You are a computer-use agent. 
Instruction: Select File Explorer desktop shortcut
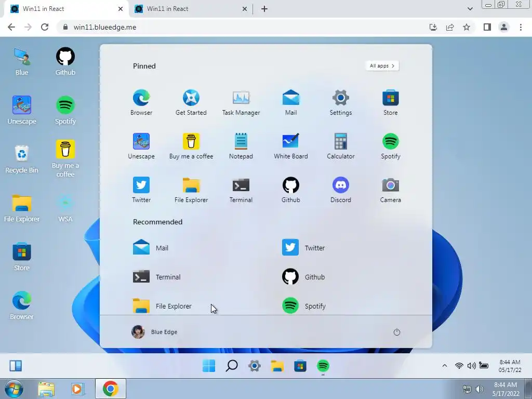pos(22,208)
